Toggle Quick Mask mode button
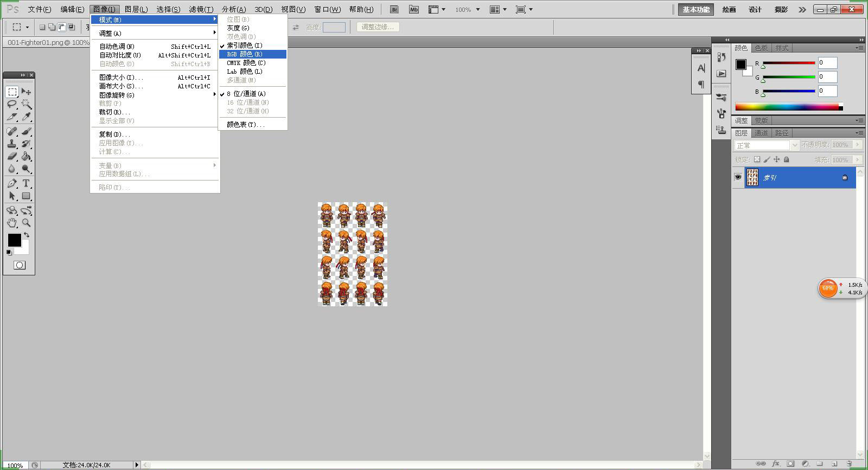868x470 pixels. tap(20, 265)
